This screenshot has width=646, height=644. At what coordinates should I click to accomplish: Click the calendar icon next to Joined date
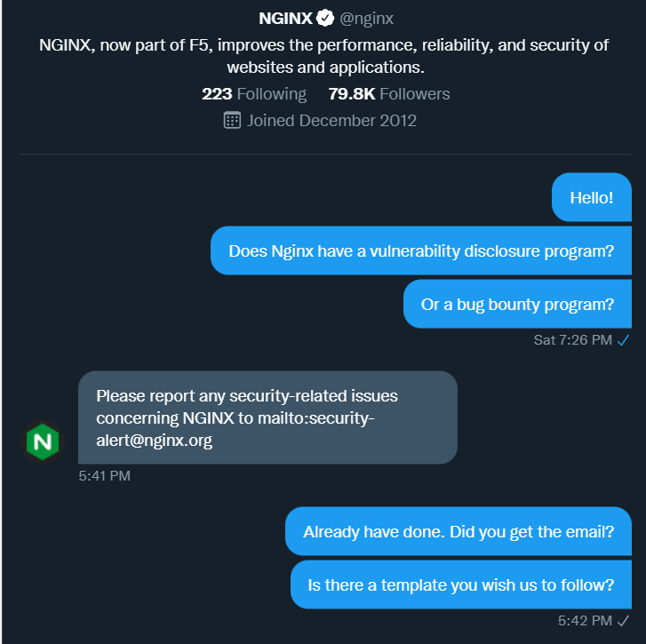[x=233, y=120]
